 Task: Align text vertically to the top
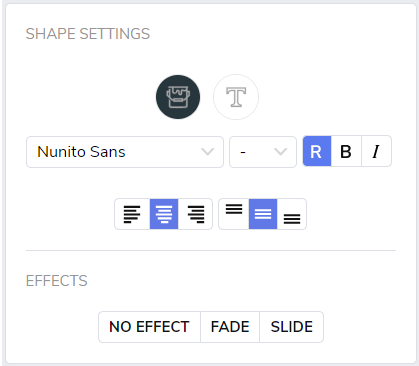234,214
